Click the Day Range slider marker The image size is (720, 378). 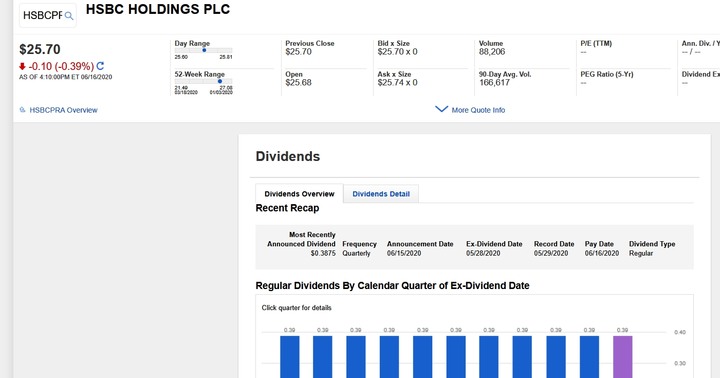tap(204, 50)
